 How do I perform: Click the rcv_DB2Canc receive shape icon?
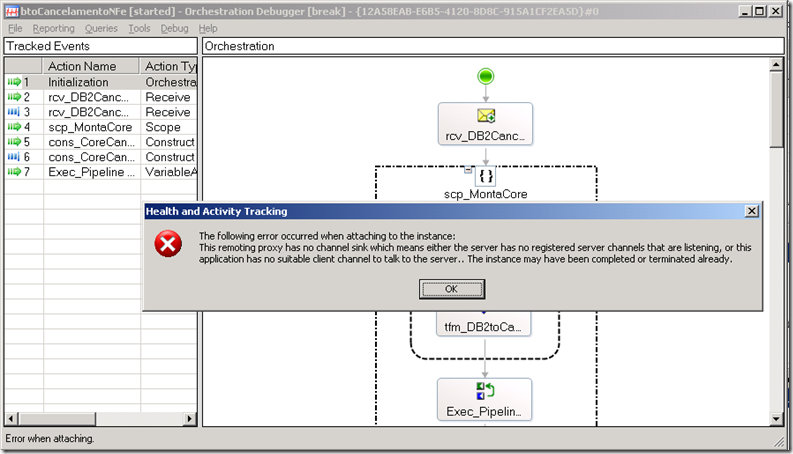485,117
